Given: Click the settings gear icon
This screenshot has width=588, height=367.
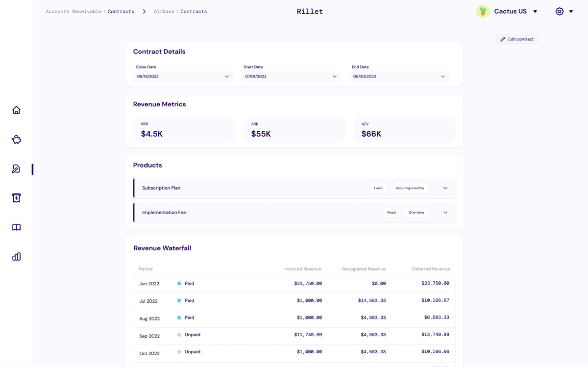Looking at the screenshot, I should click(x=559, y=11).
